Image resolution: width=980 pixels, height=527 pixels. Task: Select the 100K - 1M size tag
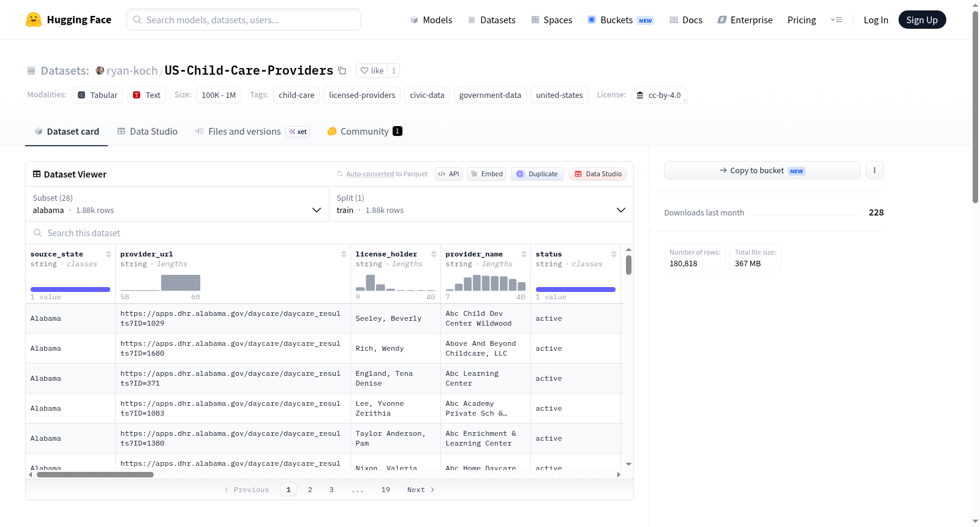coord(219,95)
